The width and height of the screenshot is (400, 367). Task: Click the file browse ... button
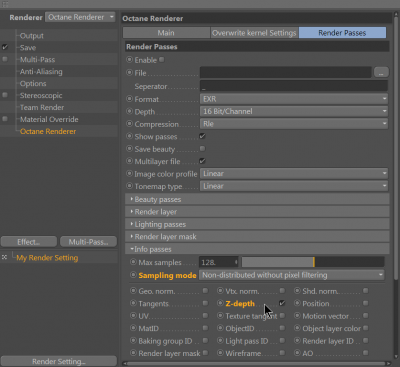pyautogui.click(x=381, y=72)
